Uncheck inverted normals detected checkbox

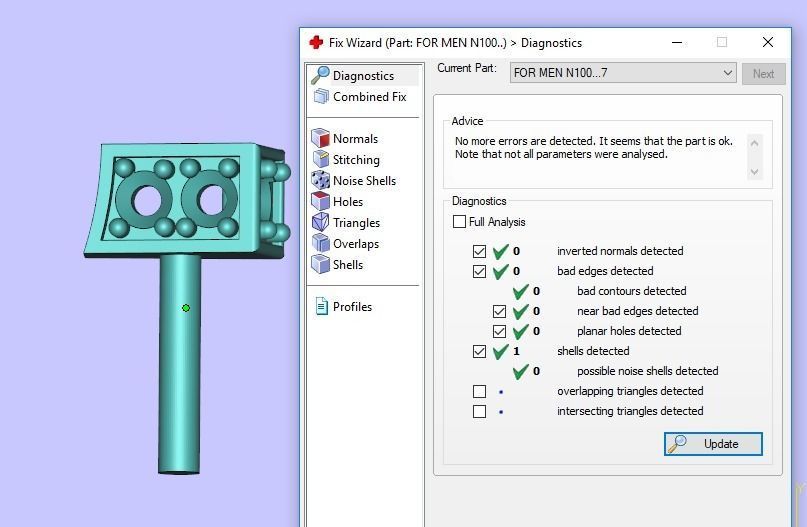pos(479,251)
